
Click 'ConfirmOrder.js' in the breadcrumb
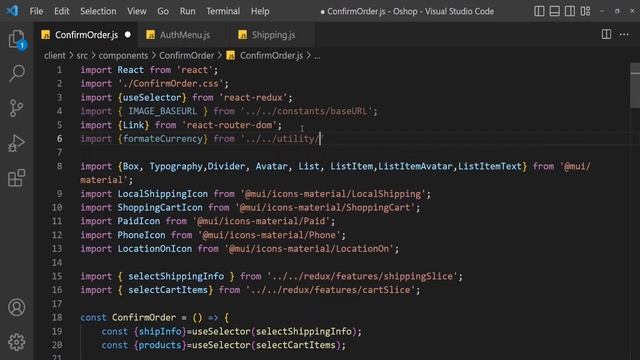pos(271,56)
